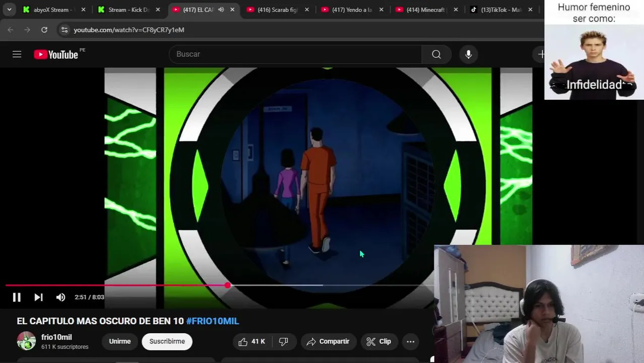
Task: Close the (414) Minecraft tab
Action: (456, 10)
